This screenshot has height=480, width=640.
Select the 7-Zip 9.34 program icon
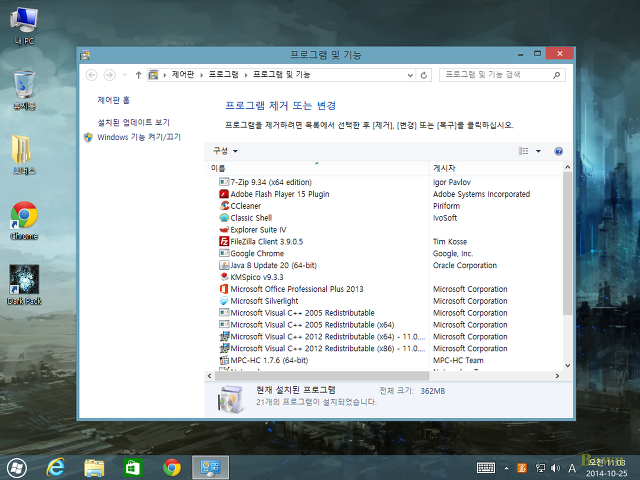(224, 182)
